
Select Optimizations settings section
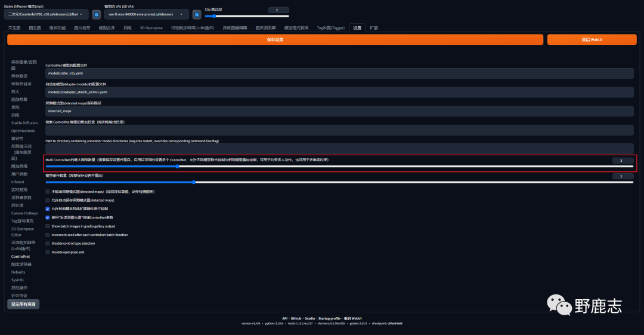(x=23, y=131)
